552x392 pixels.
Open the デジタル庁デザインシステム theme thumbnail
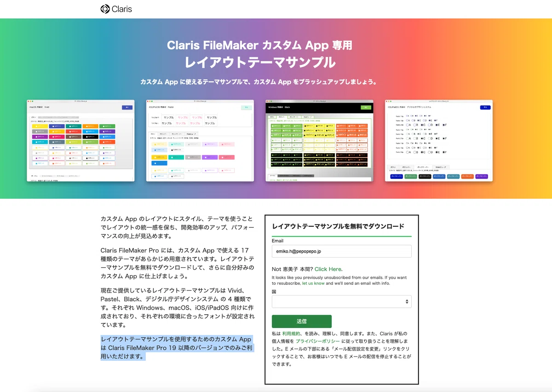pos(439,140)
